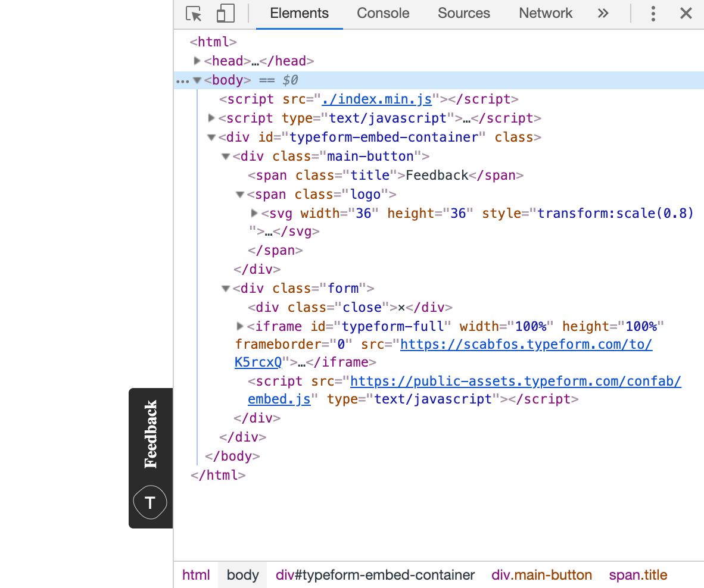Click html in the breadcrumb bar

(196, 575)
